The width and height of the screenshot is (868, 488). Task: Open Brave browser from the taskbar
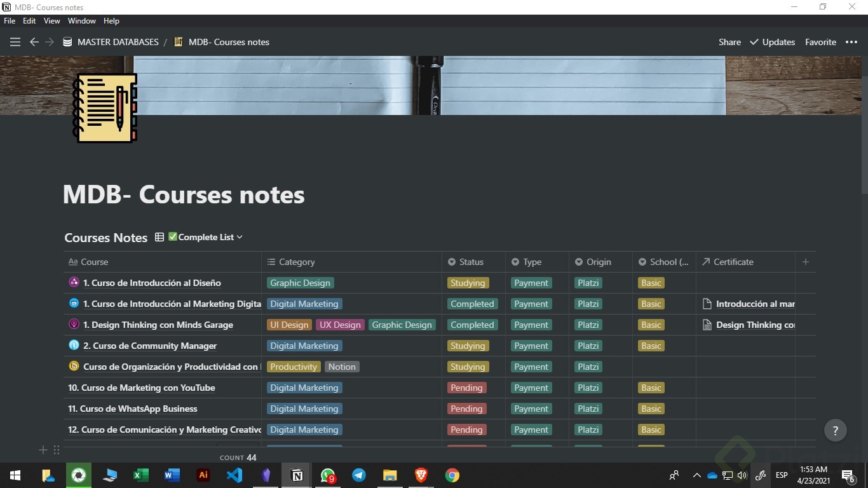click(421, 475)
